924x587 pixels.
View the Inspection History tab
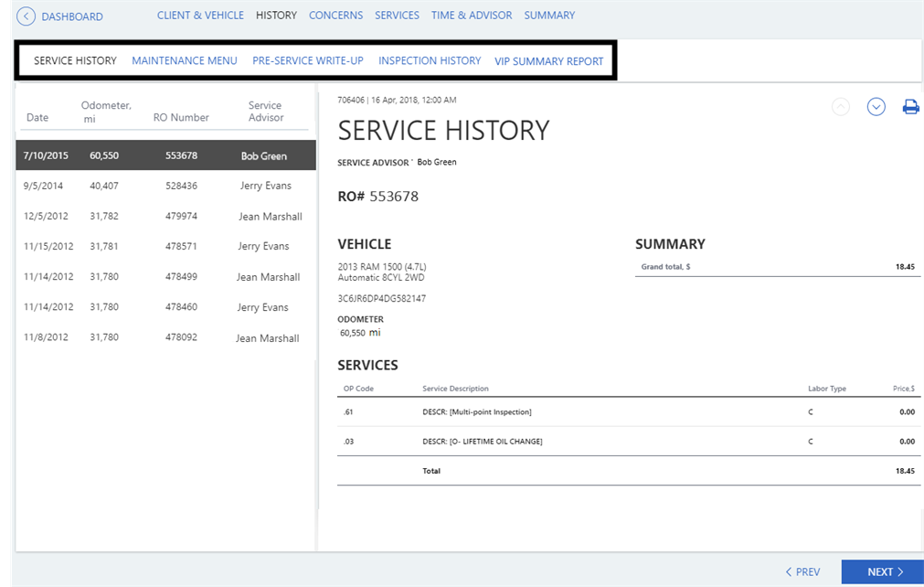click(x=430, y=61)
